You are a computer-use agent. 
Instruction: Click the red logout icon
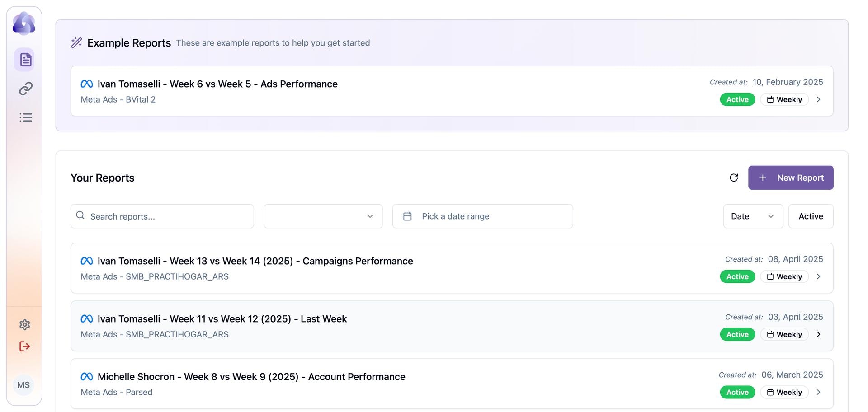click(x=25, y=346)
